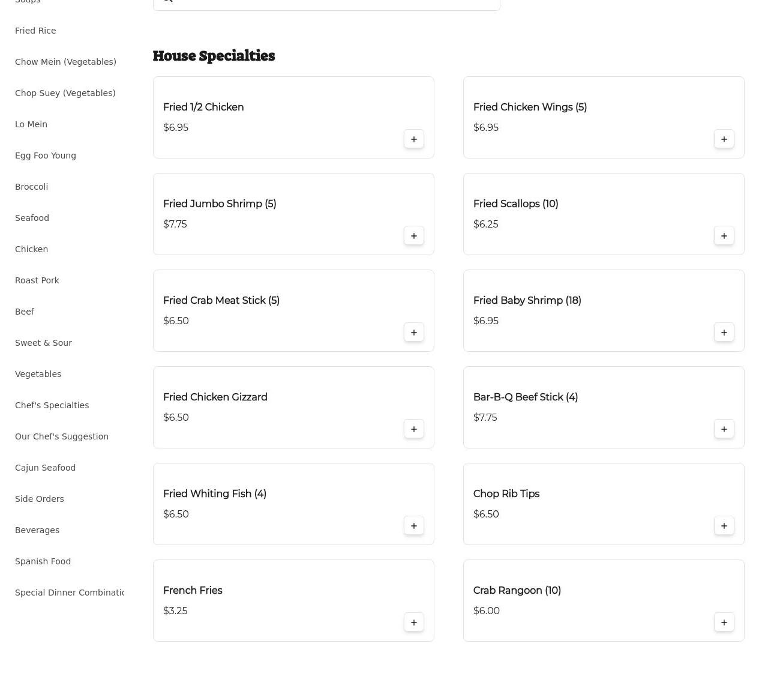This screenshot has height=700, width=762.
Task: Add Fried Scallops (10) to cart
Action: coord(724,236)
